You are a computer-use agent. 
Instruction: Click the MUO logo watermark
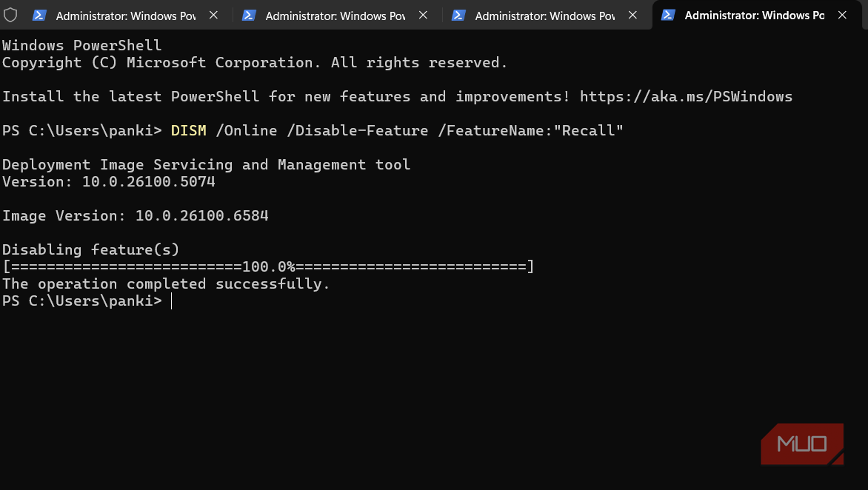[x=803, y=444]
